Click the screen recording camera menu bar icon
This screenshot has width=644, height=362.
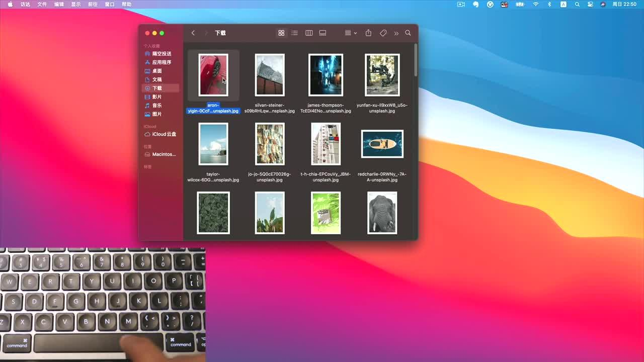pyautogui.click(x=461, y=4)
